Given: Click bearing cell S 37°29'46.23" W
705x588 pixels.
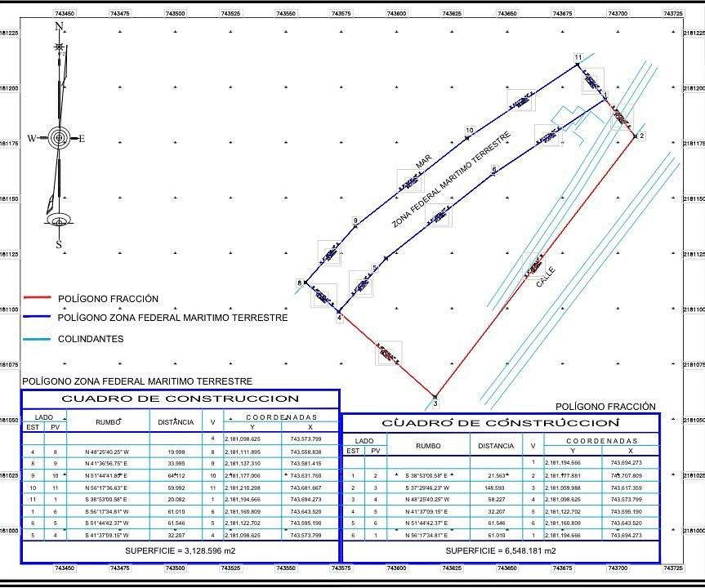Looking at the screenshot, I should click(427, 488).
